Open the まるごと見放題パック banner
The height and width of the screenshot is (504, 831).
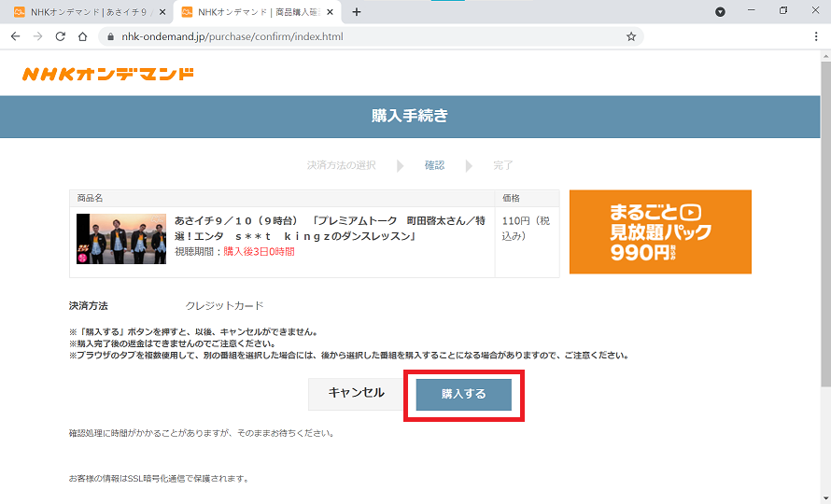660,231
